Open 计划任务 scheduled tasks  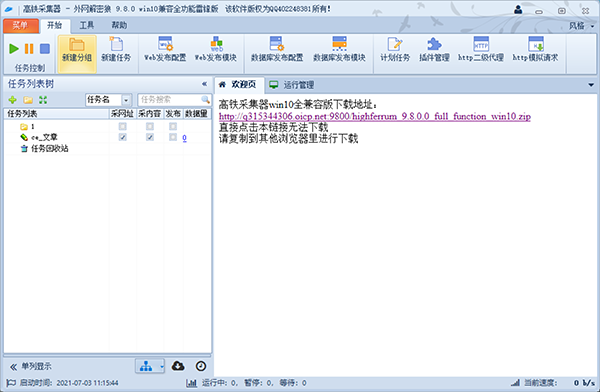[x=395, y=50]
